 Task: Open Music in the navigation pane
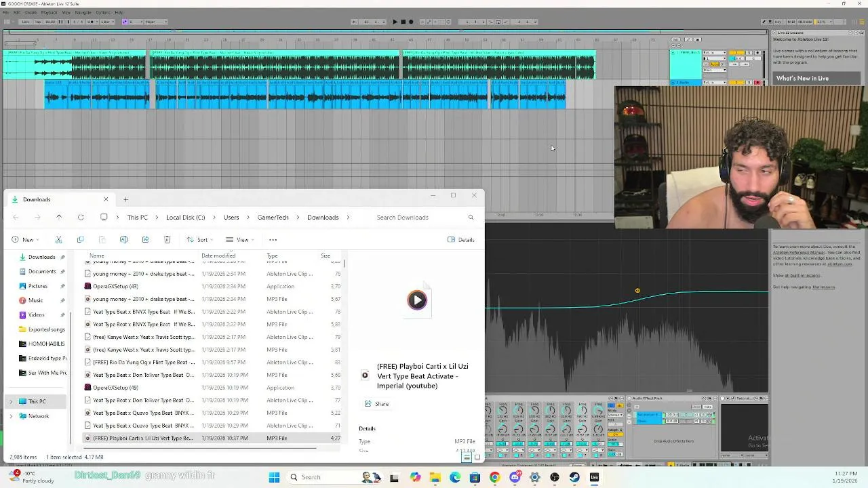pyautogui.click(x=36, y=300)
